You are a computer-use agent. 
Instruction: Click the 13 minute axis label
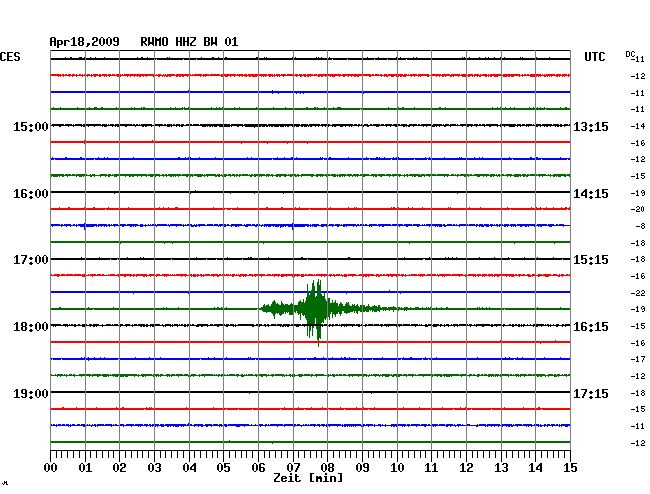pyautogui.click(x=501, y=468)
